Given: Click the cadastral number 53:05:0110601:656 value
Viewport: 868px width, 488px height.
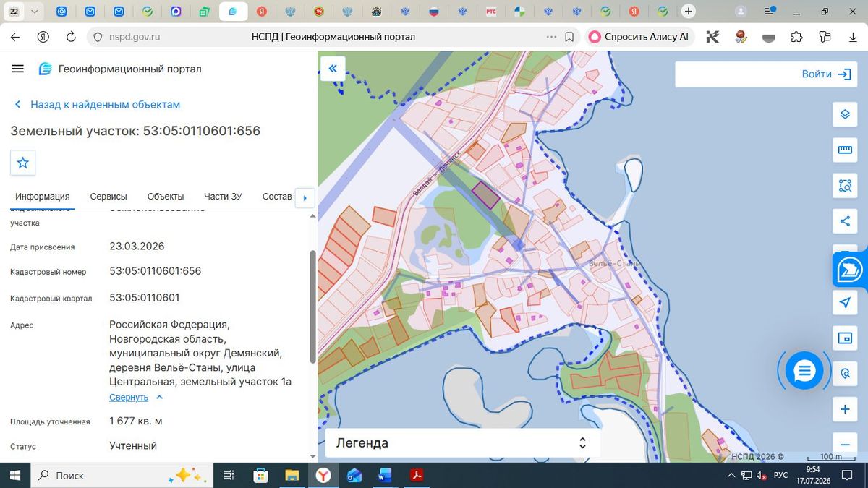Looking at the screenshot, I should [155, 271].
